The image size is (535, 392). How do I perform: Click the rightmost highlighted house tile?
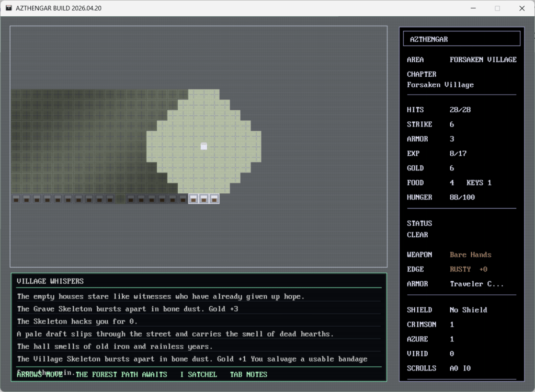pos(214,199)
